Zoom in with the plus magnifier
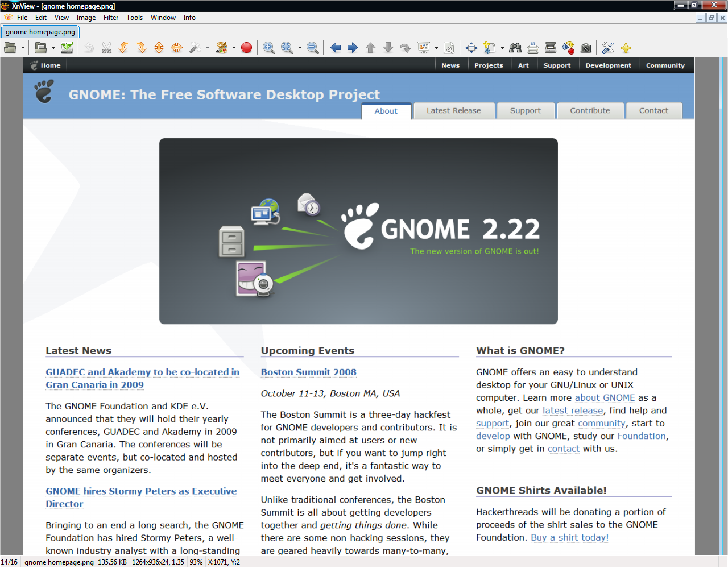The width and height of the screenshot is (728, 568). pyautogui.click(x=269, y=48)
